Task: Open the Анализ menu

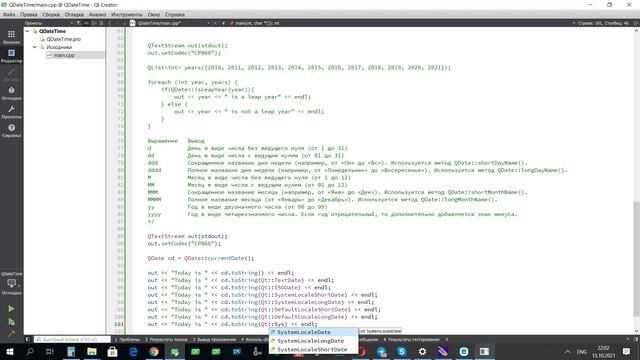Action: coord(98,14)
